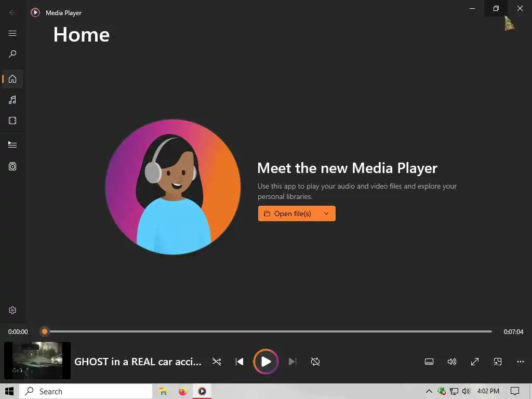Click the Media Player taskbar icon
Viewport: 532px width, 399px height.
click(x=202, y=391)
